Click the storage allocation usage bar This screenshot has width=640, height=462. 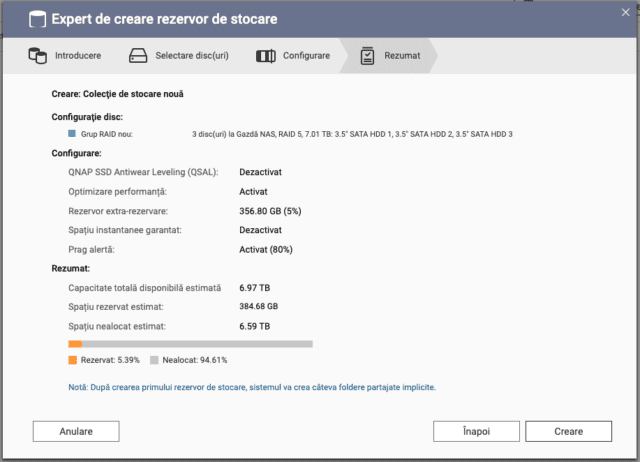coord(190,344)
